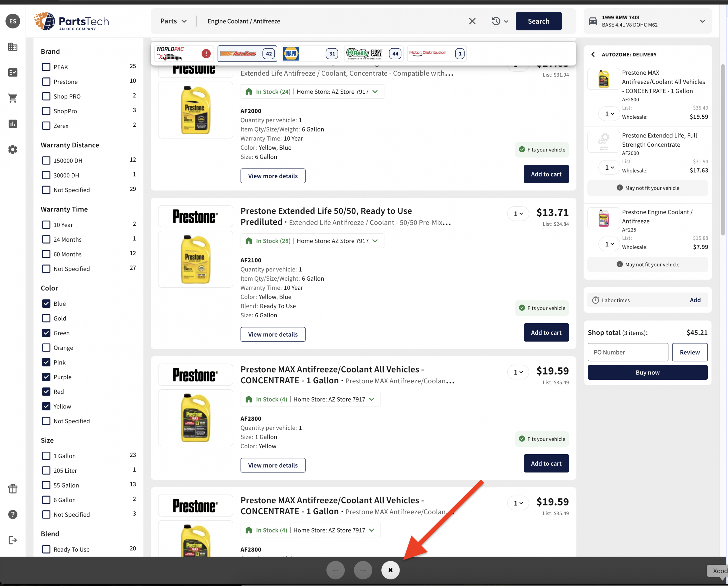Click the logout icon in sidebar
Viewport: 728px width, 586px height.
point(13,540)
